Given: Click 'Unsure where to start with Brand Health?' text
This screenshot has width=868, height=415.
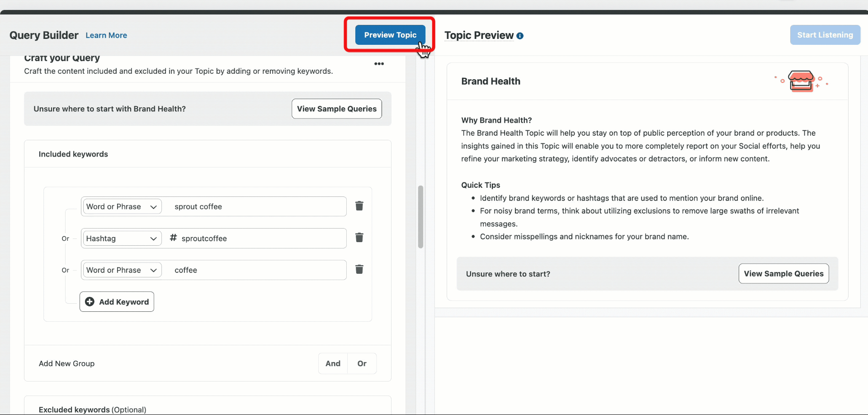Looking at the screenshot, I should coord(109,109).
